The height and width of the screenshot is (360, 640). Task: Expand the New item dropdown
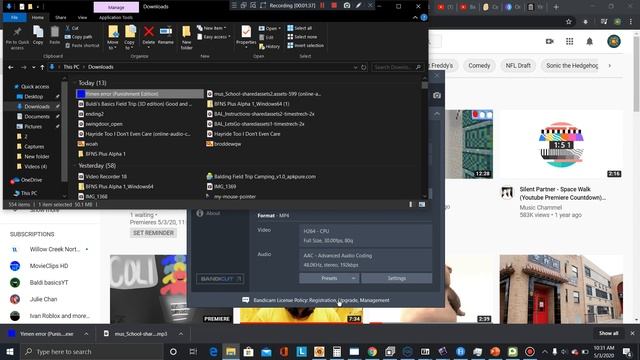pos(211,28)
